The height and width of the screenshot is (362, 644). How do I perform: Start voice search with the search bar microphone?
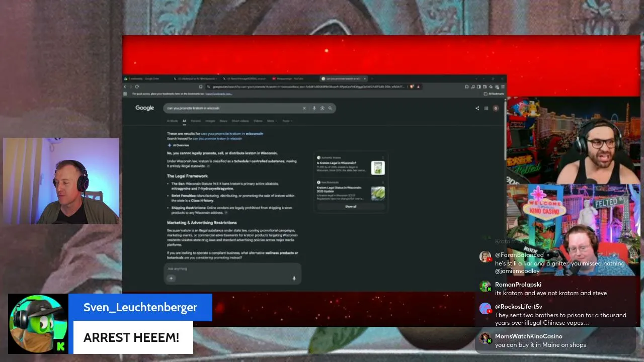[x=314, y=108]
